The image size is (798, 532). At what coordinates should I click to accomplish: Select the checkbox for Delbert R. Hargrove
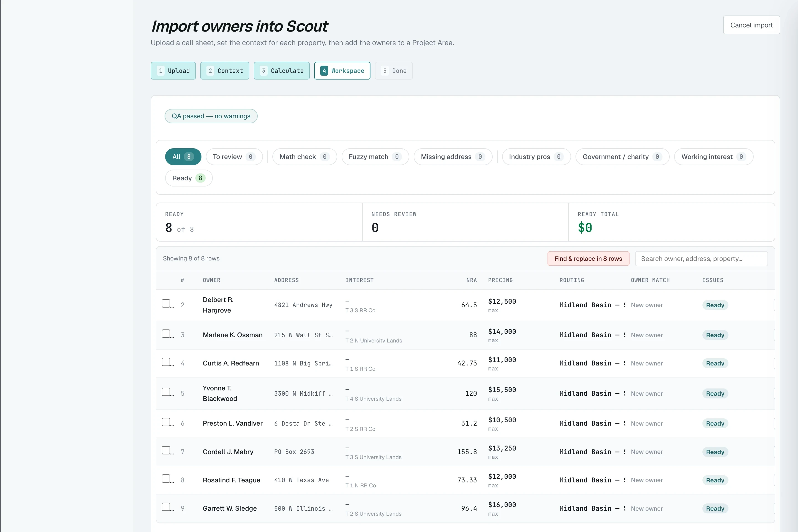pyautogui.click(x=166, y=303)
